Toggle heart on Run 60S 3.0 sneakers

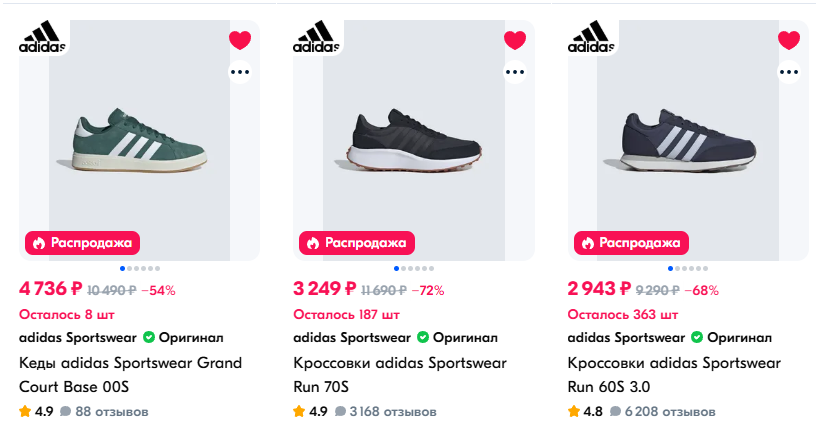[789, 41]
